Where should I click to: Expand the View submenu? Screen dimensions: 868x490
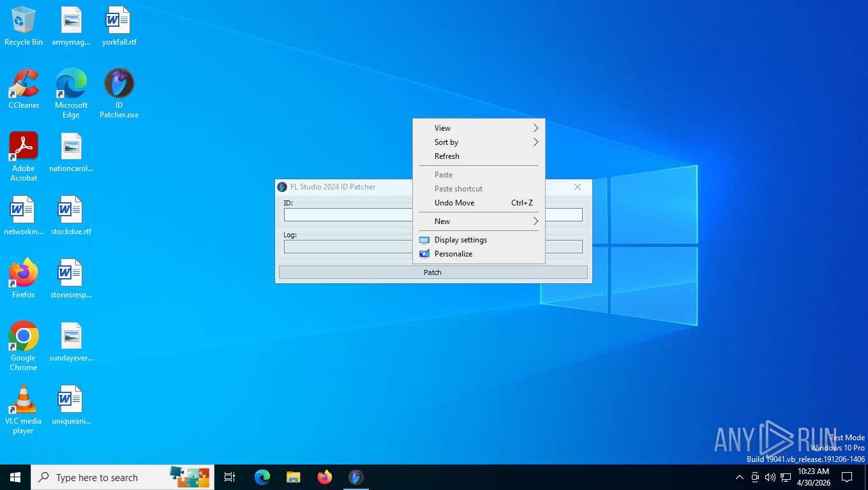click(479, 128)
